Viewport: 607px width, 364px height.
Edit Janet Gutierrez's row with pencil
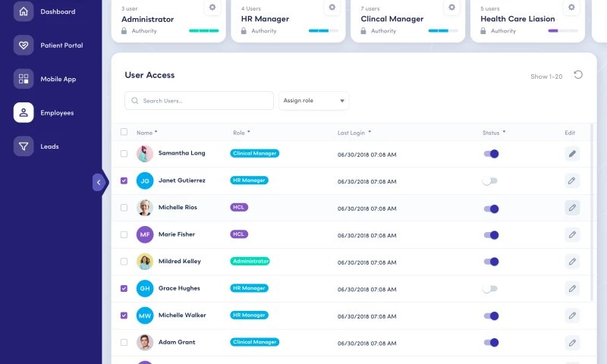[572, 180]
